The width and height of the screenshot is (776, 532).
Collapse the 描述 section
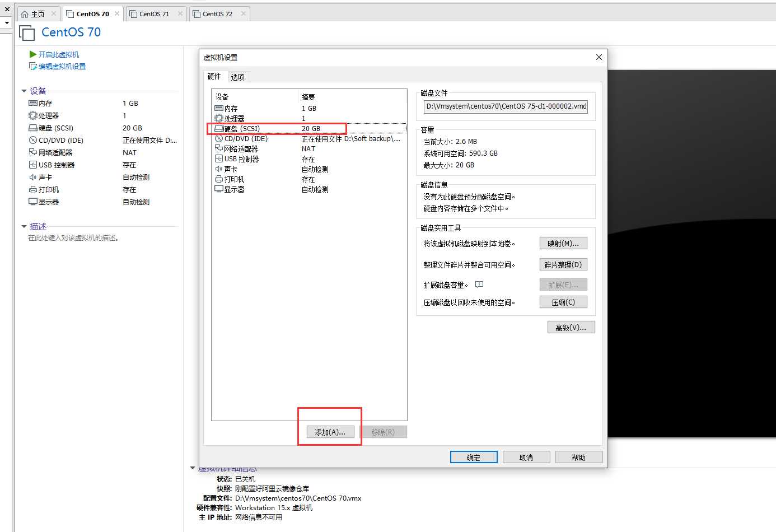coord(24,226)
